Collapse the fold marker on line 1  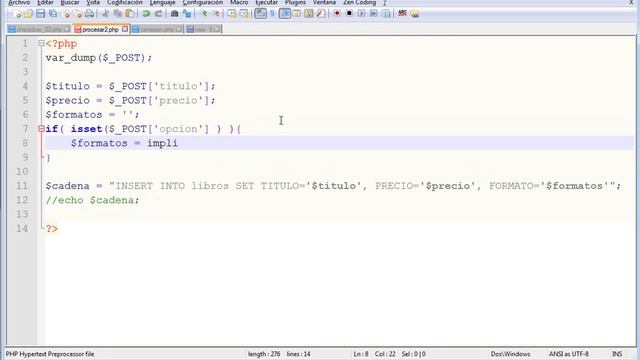tap(41, 43)
